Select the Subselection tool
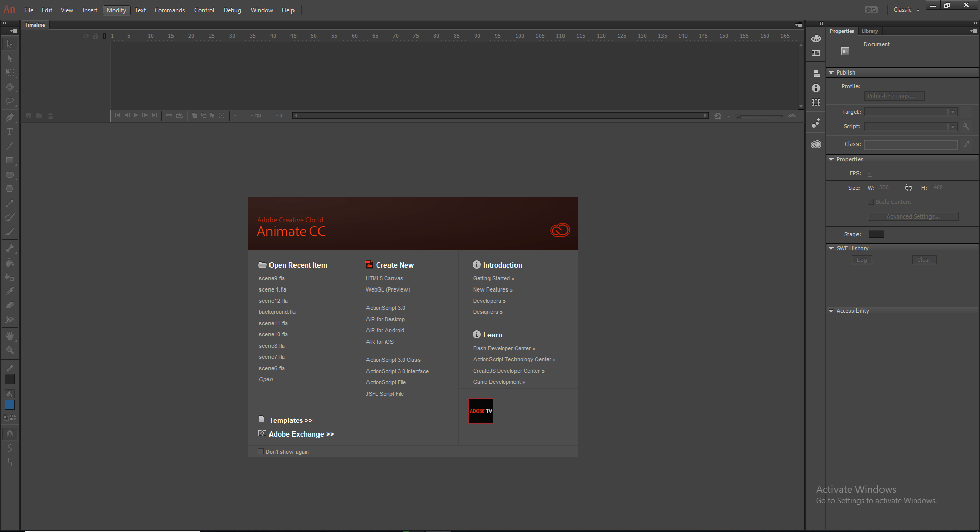 pos(10,58)
